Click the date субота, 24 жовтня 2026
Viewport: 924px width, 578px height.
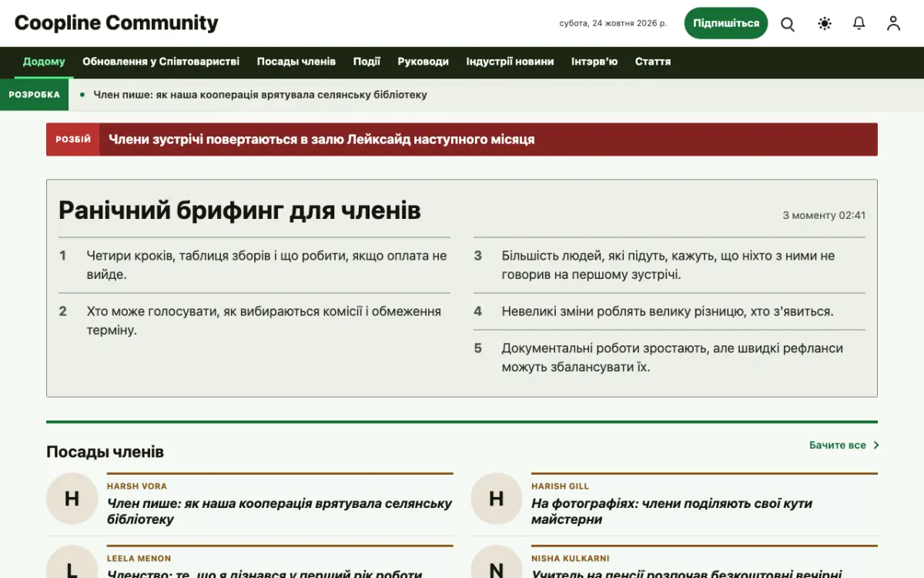(x=613, y=23)
